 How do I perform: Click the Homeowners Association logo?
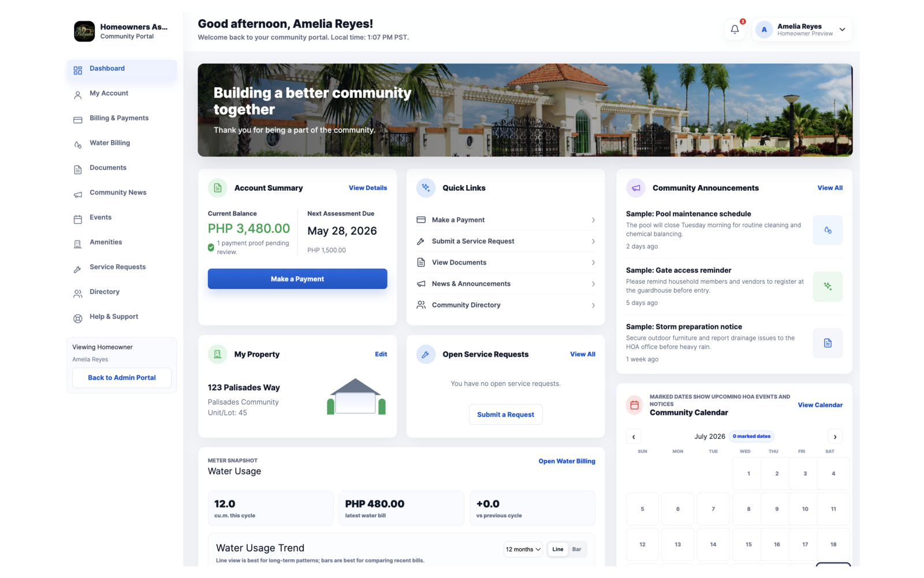pos(84,31)
